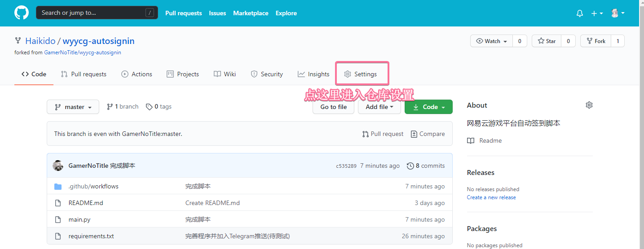
Task: Open the green Code download dropdown
Action: click(428, 107)
